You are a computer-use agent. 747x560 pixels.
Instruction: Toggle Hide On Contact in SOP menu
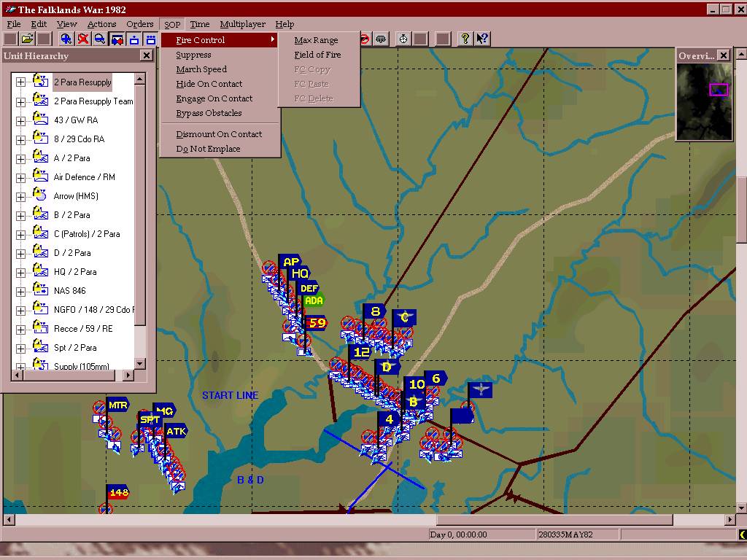pyautogui.click(x=209, y=84)
